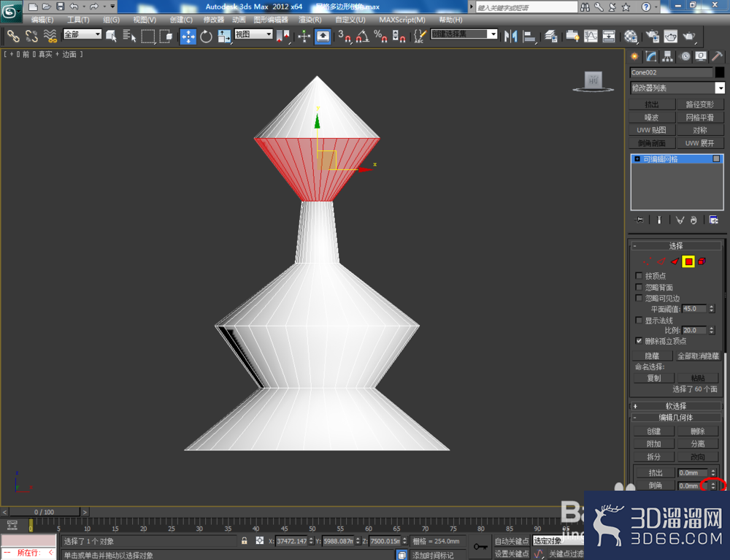The image size is (730, 560).
Task: Click Use Pivot Point Center icon
Action: click(283, 37)
